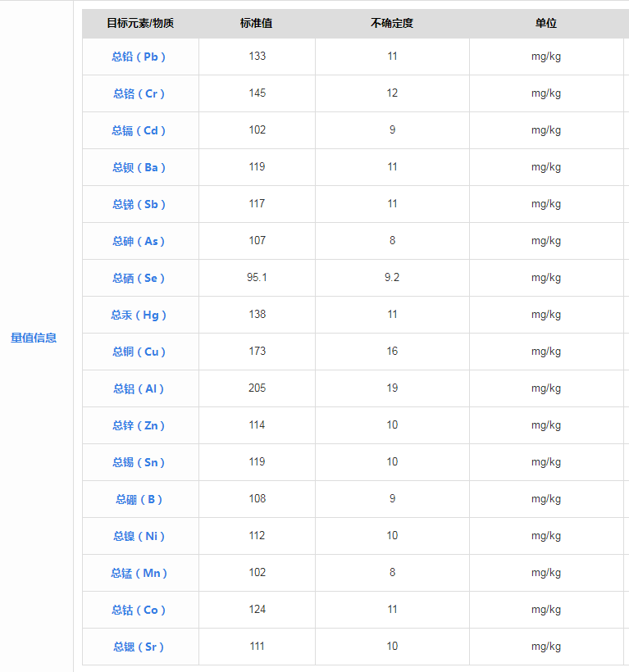Open the 总锑 (Sb) link
The height and width of the screenshot is (672, 629).
(139, 204)
